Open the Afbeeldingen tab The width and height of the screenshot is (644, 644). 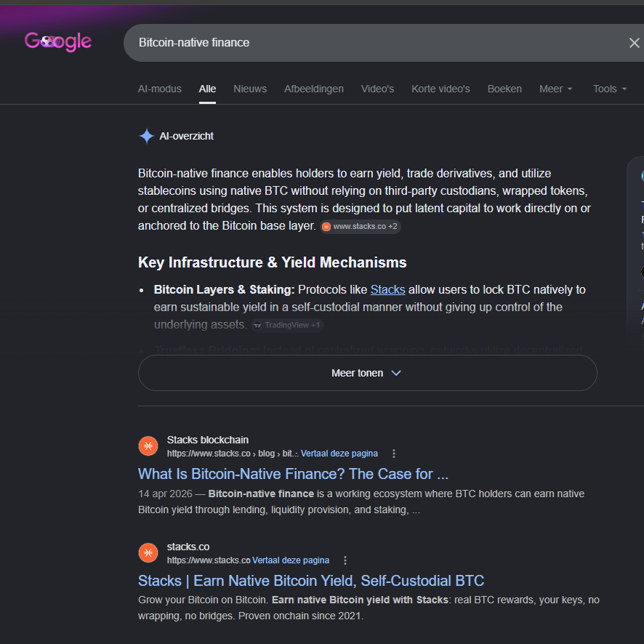click(x=314, y=89)
